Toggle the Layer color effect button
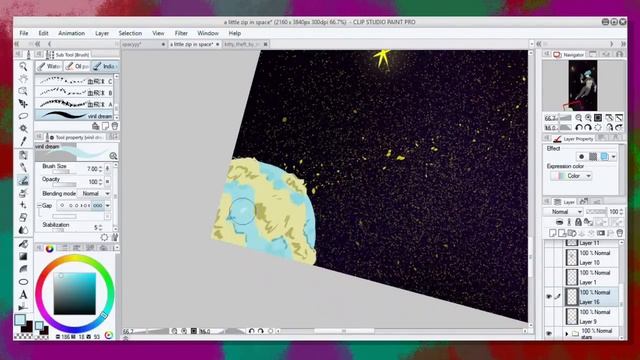Screen dimensions: 640x360 point(604,156)
